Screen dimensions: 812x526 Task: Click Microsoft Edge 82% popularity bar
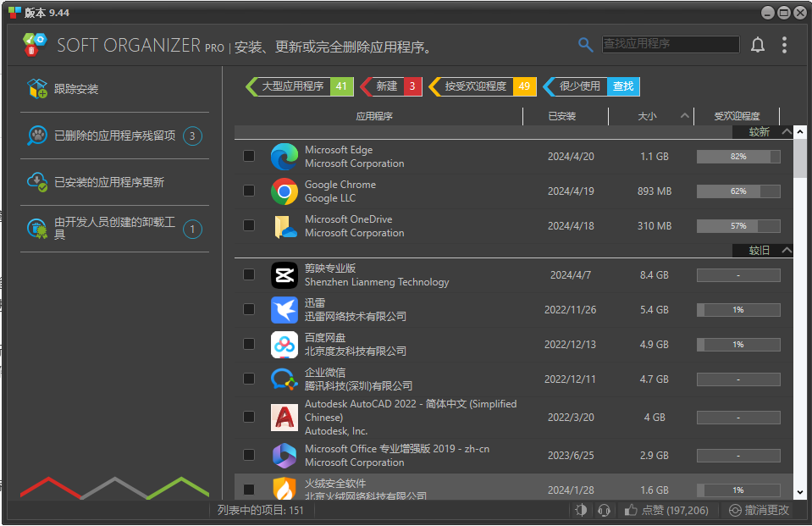pos(738,157)
